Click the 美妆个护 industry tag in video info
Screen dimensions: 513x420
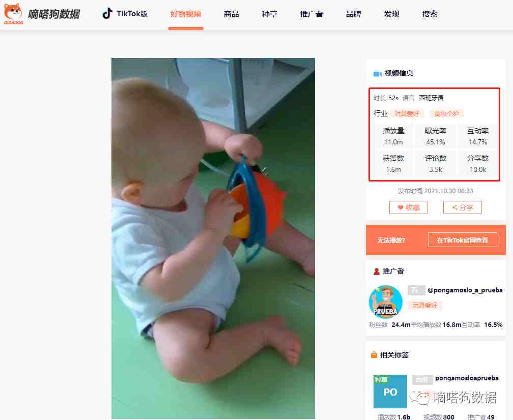[447, 114]
